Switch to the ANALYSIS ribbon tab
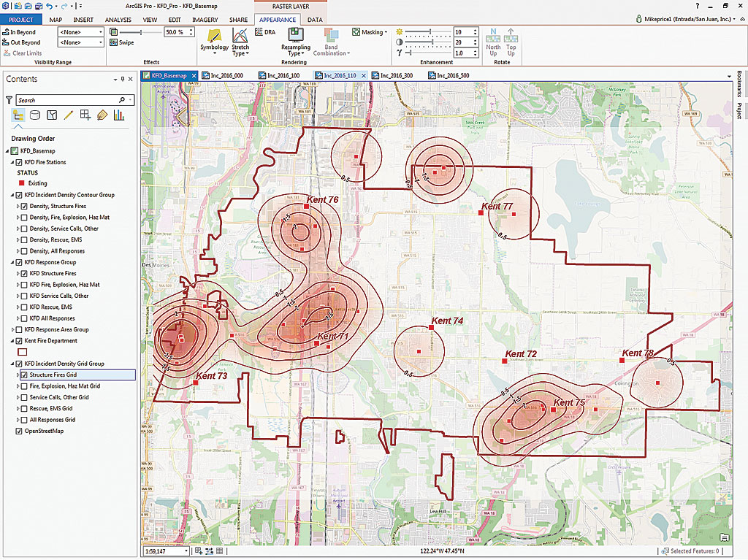Screen dimensions: 748x560 click(118, 20)
